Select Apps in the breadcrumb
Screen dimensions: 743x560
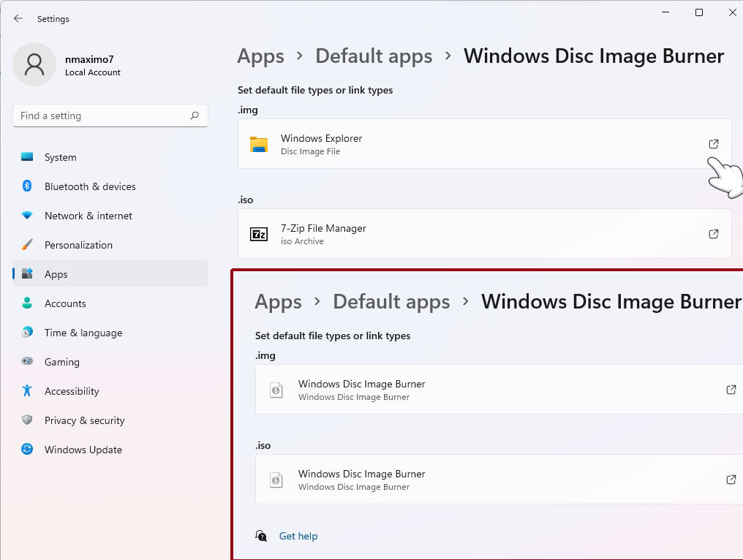[x=260, y=56]
